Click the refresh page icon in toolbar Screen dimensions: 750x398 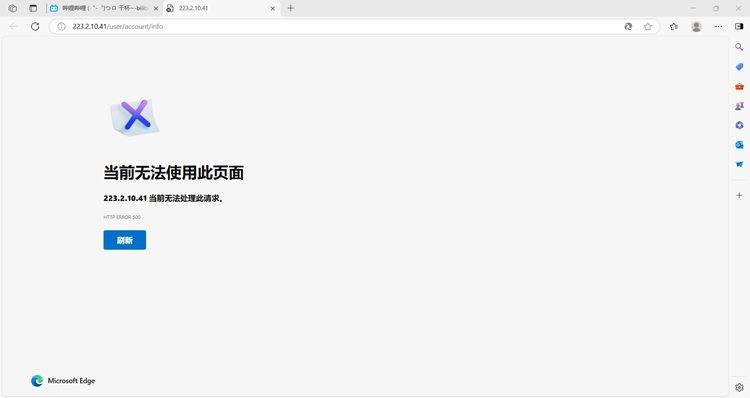click(x=35, y=26)
